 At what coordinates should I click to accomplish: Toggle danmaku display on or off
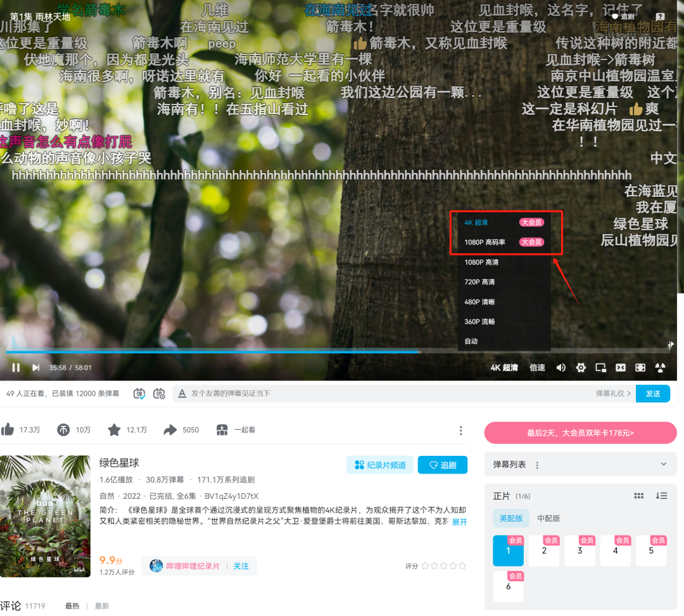(139, 393)
